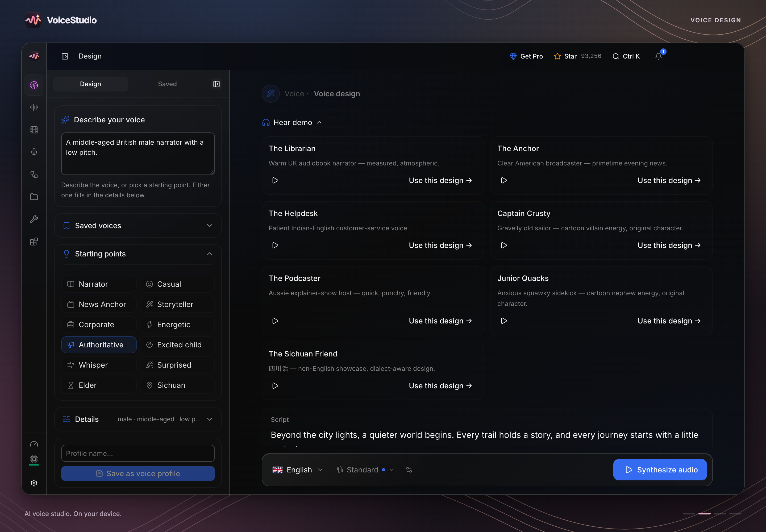This screenshot has height=532, width=766.
Task: Select the Authoritative starting point
Action: point(99,345)
